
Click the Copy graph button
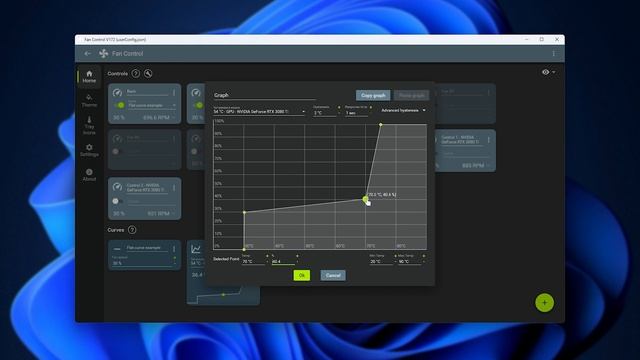tap(373, 95)
